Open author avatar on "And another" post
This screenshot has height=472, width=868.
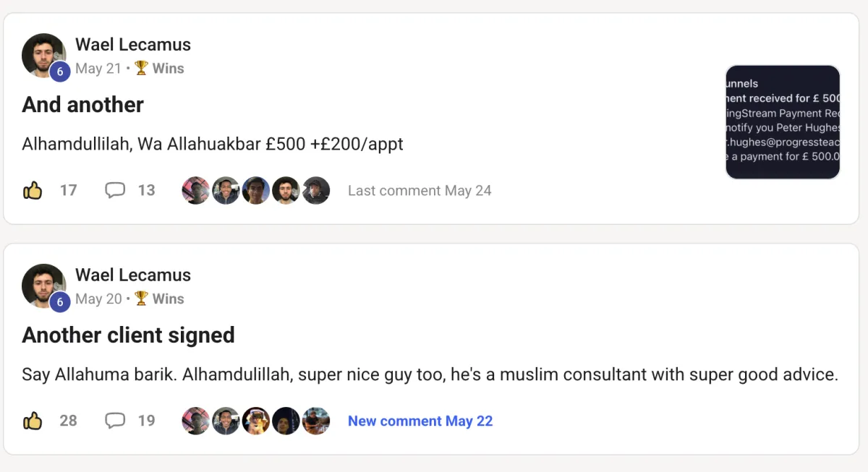(42, 54)
